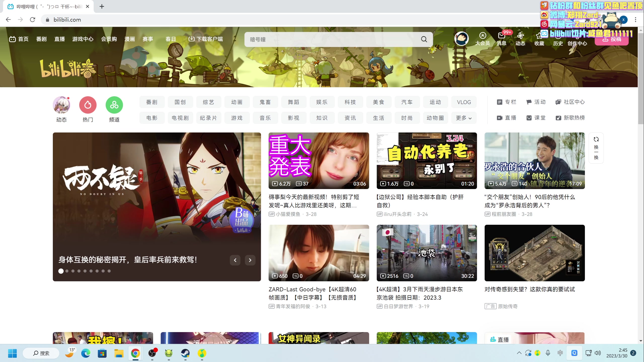The width and height of the screenshot is (644, 362).
Task: Open the 消息 messages envelope icon
Action: (501, 36)
